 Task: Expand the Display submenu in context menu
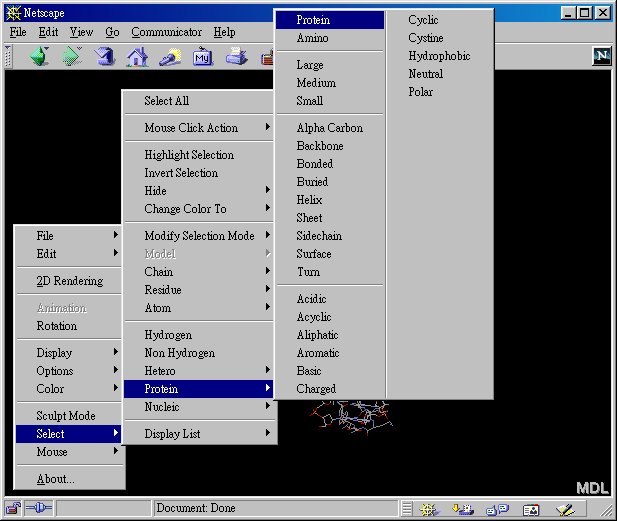pyautogui.click(x=68, y=353)
